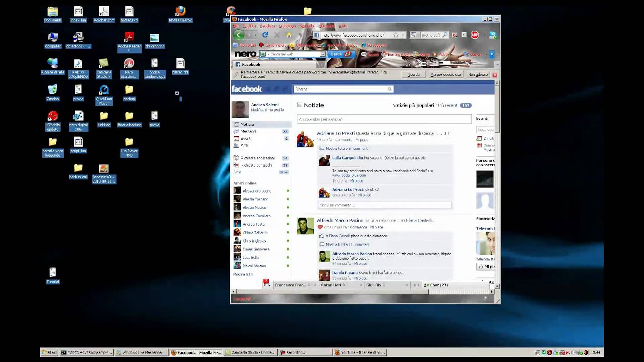Image resolution: width=644 pixels, height=362 pixels.
Task: Reload the page in Firefox
Action: coord(265,35)
